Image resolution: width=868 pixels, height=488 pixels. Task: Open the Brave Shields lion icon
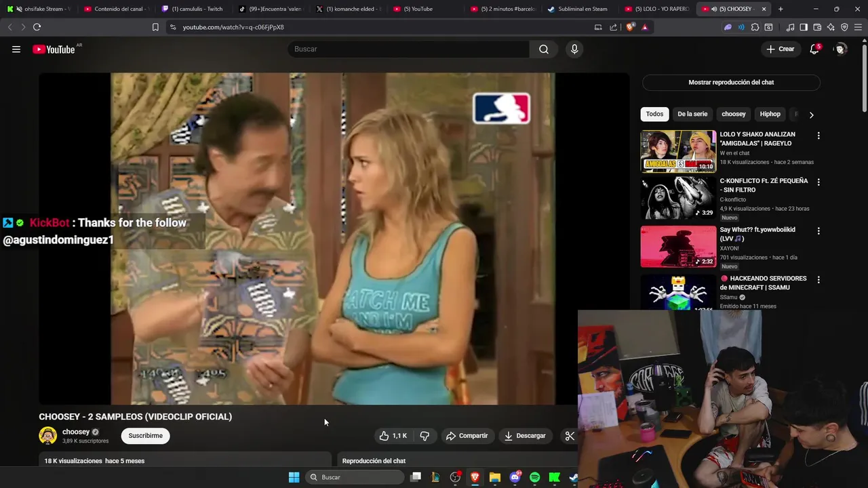(631, 27)
